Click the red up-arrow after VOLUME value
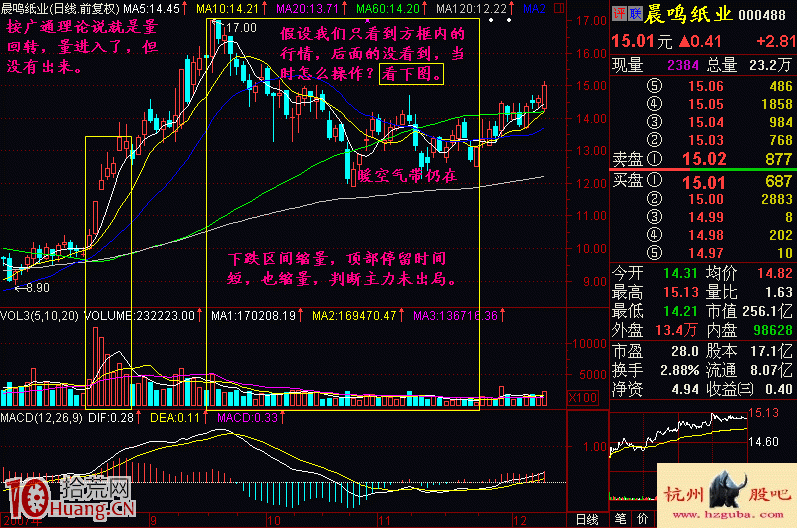The image size is (797, 528). pos(200,316)
